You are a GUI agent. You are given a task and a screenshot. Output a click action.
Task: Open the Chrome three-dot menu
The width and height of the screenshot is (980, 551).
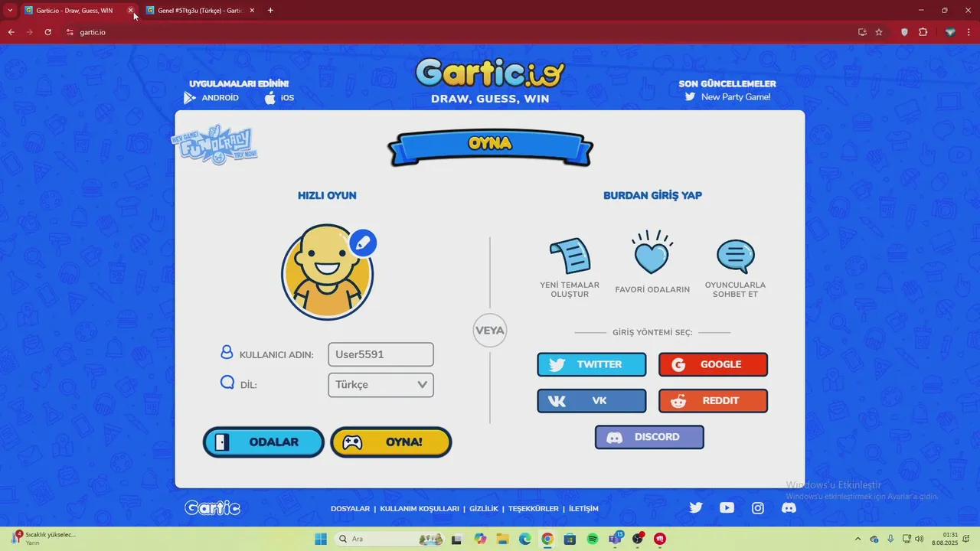[969, 32]
